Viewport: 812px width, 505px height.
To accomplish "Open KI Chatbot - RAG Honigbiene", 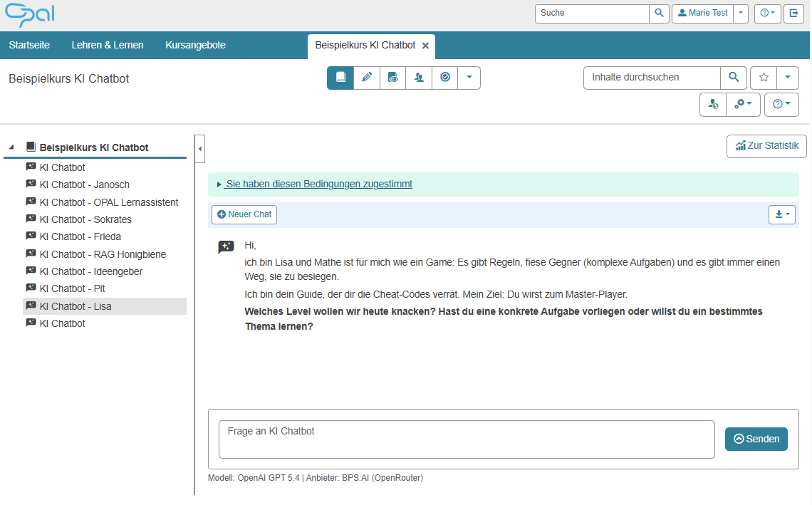I will (103, 254).
